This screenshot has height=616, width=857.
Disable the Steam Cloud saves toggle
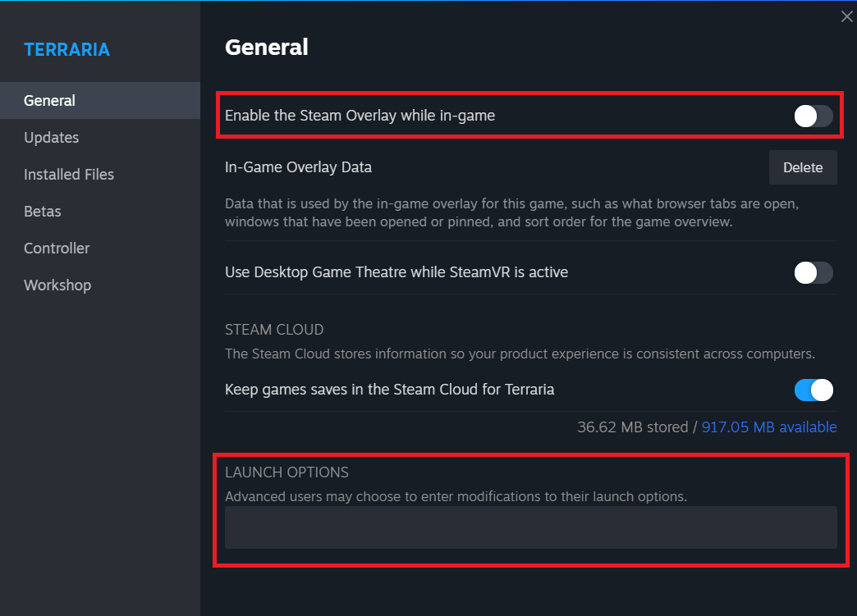813,390
